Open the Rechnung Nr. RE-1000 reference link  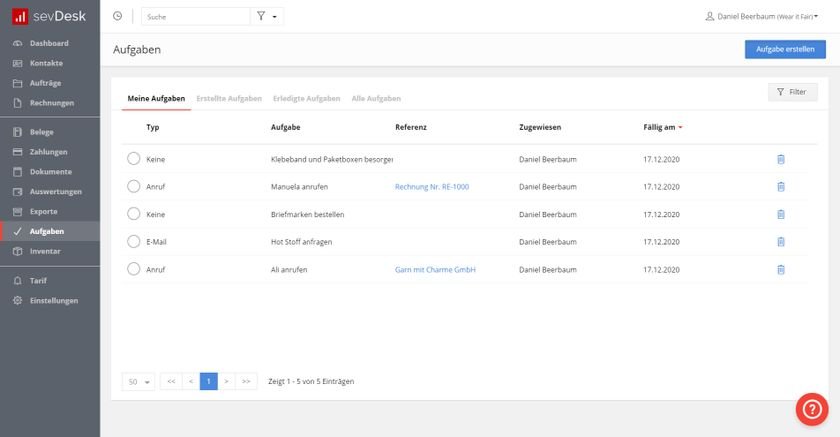432,187
